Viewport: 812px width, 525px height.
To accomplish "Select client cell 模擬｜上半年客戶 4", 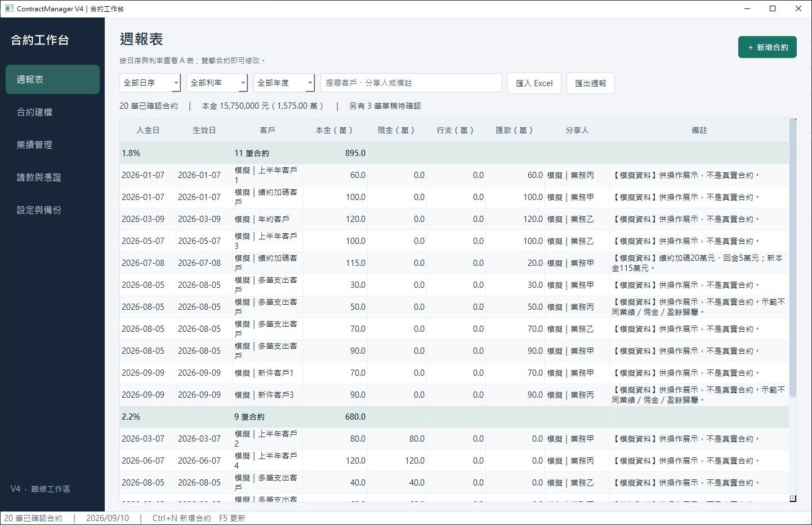I will coord(267,461).
